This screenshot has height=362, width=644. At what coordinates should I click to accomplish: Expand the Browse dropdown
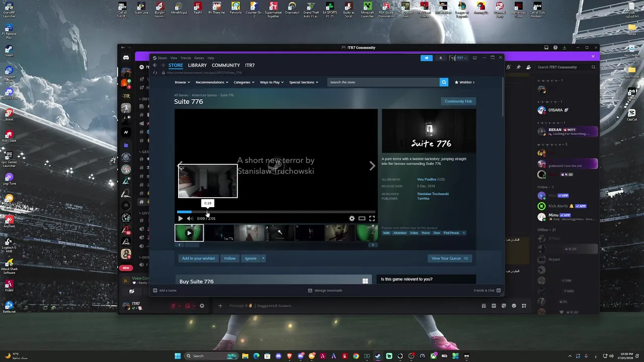pyautogui.click(x=182, y=82)
